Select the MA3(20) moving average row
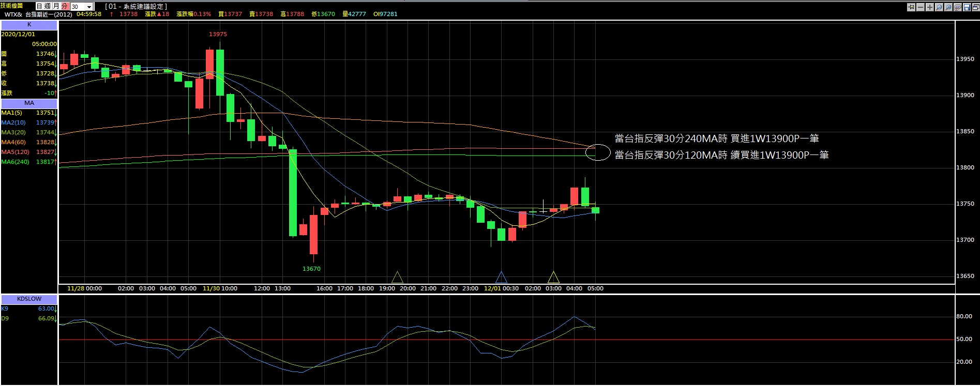 (29, 132)
